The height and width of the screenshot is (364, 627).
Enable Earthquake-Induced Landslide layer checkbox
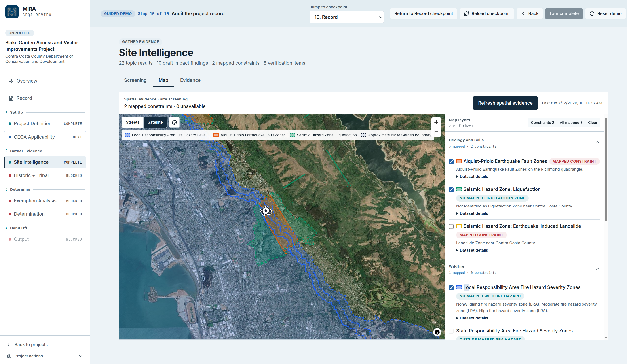pyautogui.click(x=451, y=226)
